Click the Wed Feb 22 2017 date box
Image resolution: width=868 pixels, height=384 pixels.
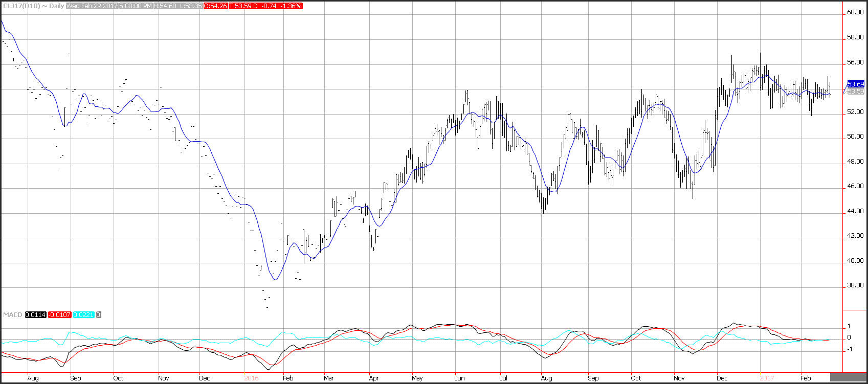(92, 6)
